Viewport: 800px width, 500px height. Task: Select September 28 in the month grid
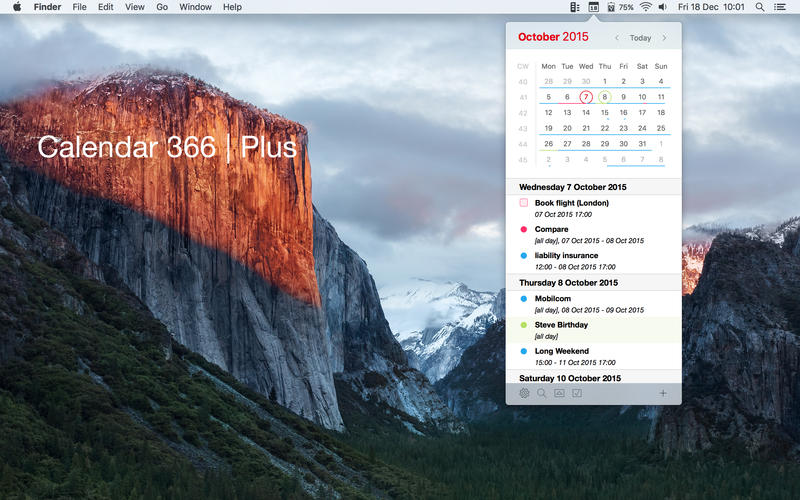pos(548,81)
